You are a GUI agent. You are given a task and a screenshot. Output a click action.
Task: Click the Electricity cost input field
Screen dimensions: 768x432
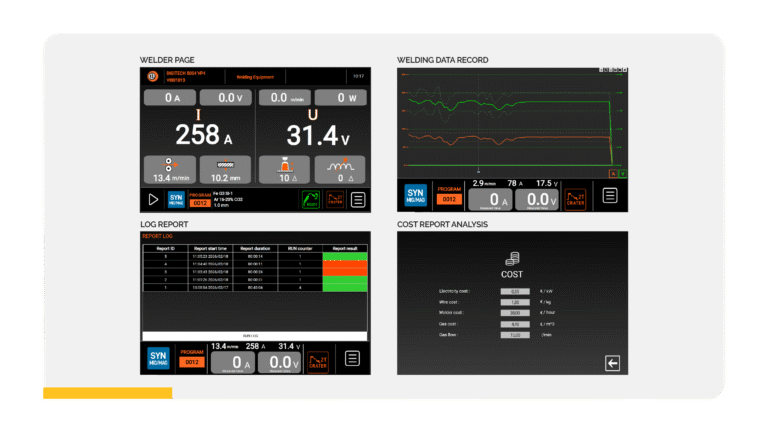click(514, 292)
